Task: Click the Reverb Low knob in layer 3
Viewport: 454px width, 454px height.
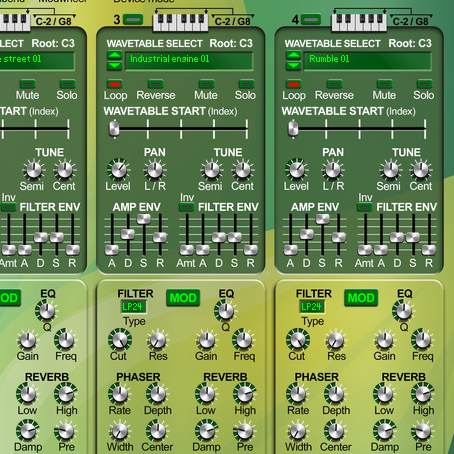Action: coord(206,394)
